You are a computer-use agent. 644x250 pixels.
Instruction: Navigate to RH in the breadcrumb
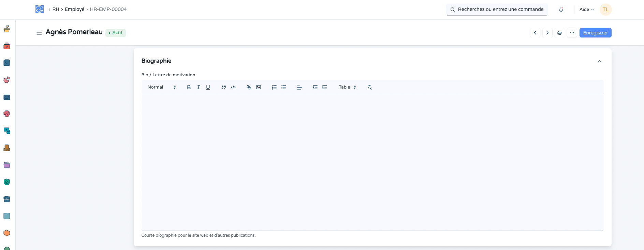(56, 10)
